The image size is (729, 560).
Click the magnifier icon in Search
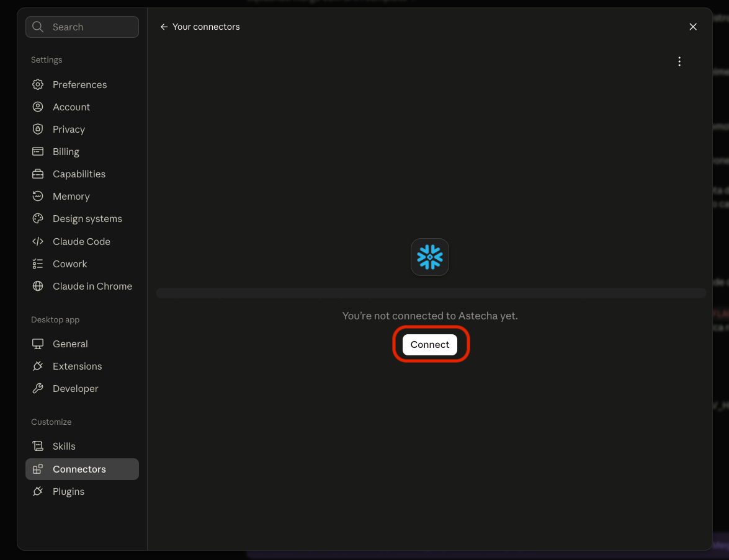38,27
